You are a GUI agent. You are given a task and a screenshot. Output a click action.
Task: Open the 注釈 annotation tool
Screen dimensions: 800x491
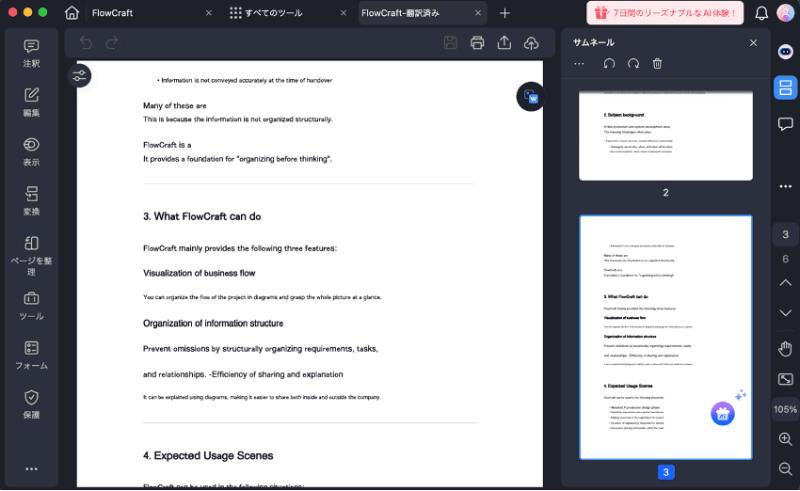pyautogui.click(x=31, y=53)
